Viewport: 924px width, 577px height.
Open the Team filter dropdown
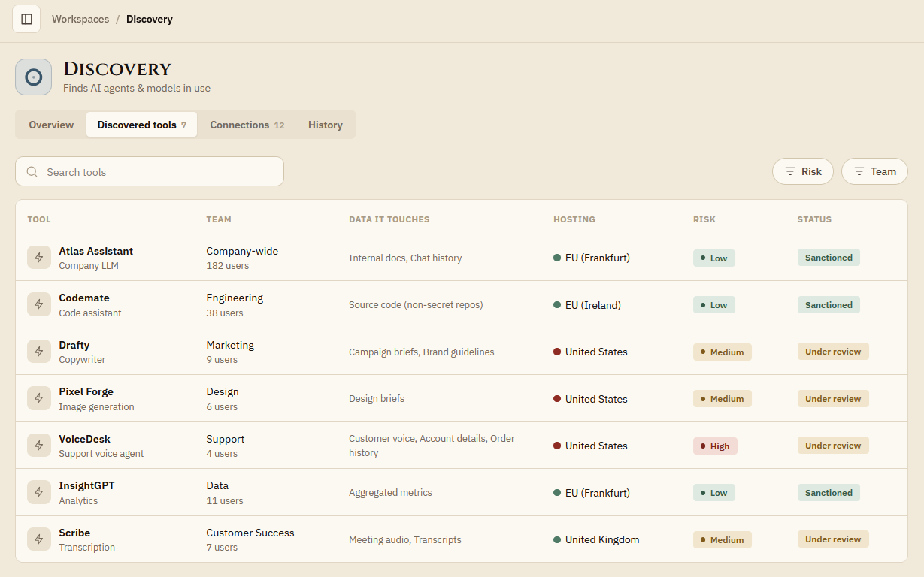(x=874, y=171)
